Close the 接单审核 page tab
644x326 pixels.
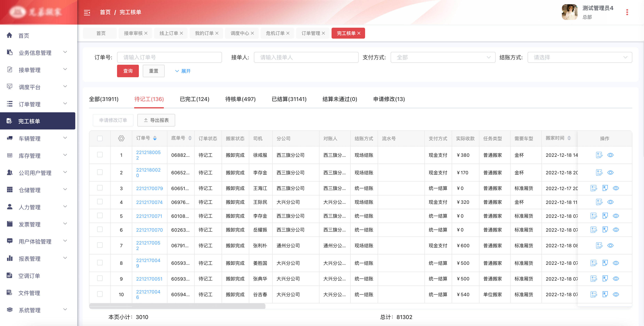(x=146, y=33)
